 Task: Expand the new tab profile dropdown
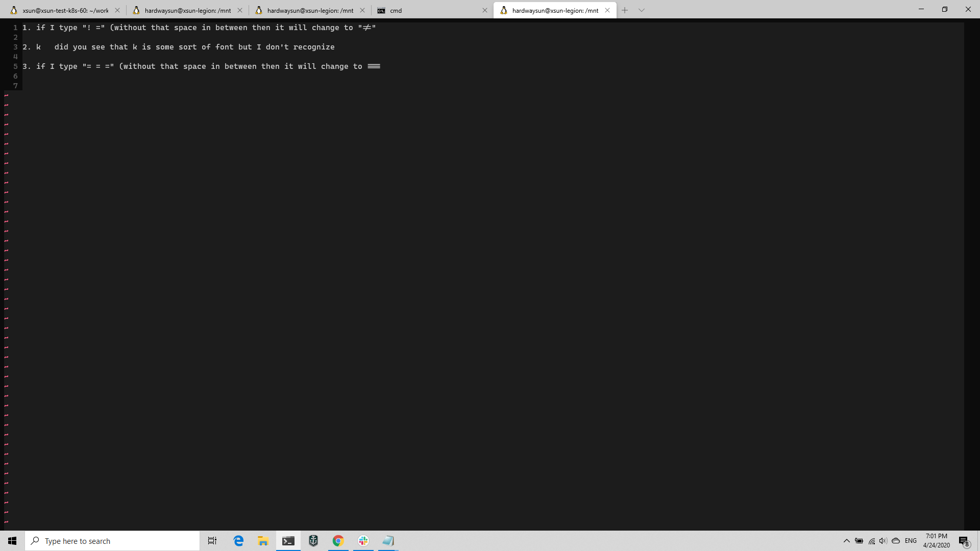pyautogui.click(x=642, y=10)
